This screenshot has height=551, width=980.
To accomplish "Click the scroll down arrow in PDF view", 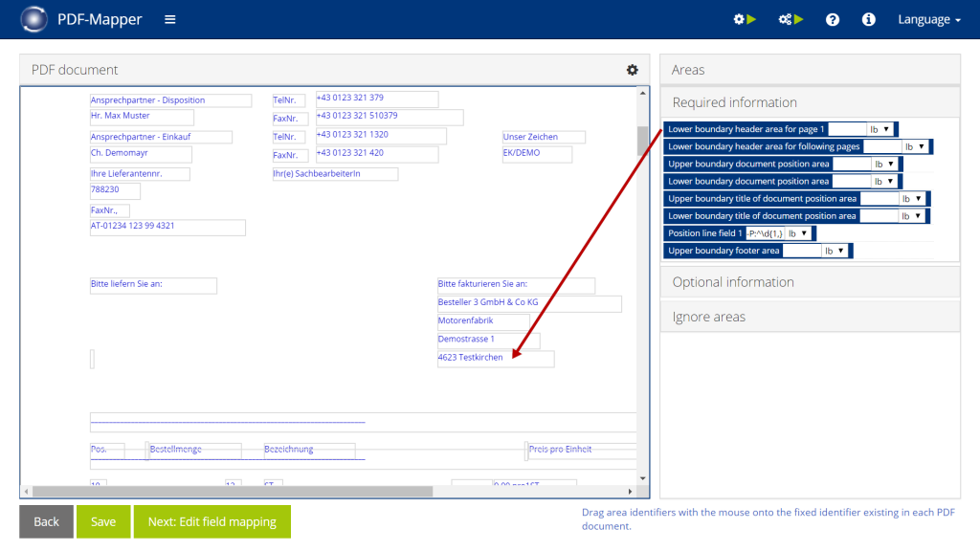I will tap(642, 478).
